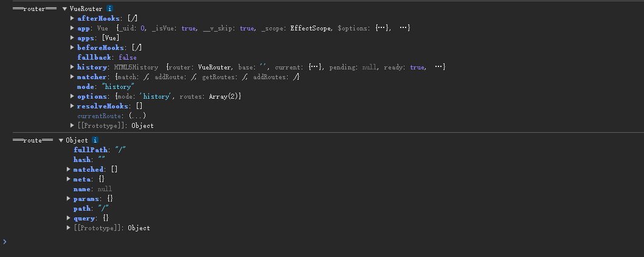Expand the VueRouter [[Prototype]] entry

coord(73,125)
